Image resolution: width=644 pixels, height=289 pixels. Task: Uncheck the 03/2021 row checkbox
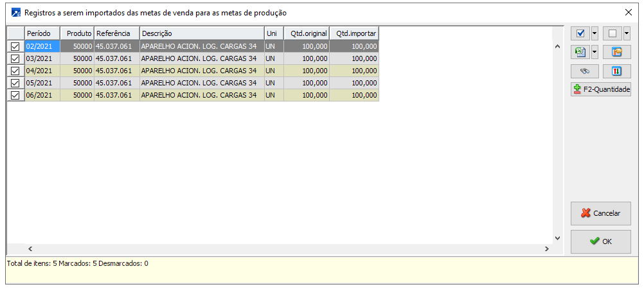coord(15,58)
